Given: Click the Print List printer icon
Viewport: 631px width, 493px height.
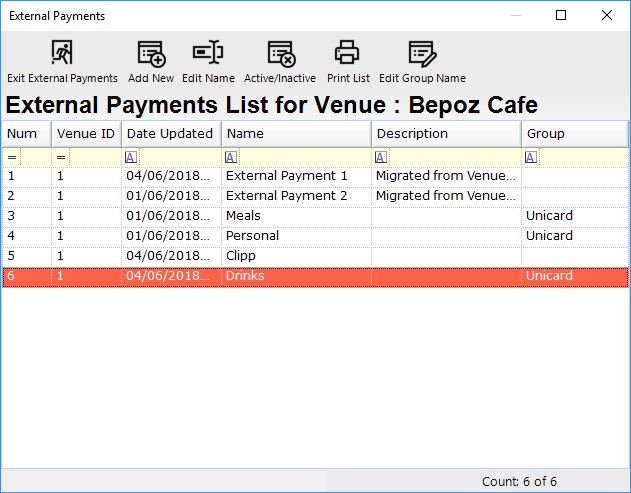Looking at the screenshot, I should coord(347,52).
